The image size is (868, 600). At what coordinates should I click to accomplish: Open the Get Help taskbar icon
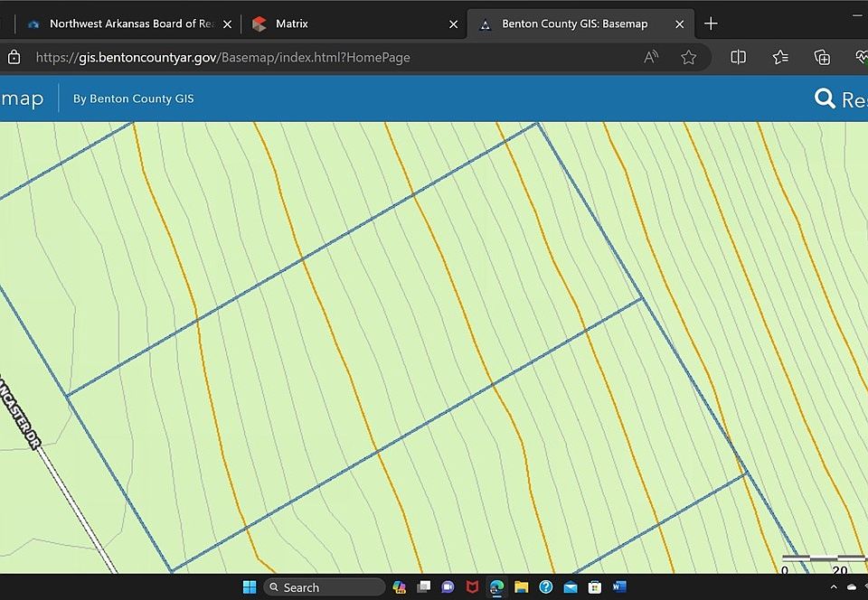pyautogui.click(x=546, y=586)
